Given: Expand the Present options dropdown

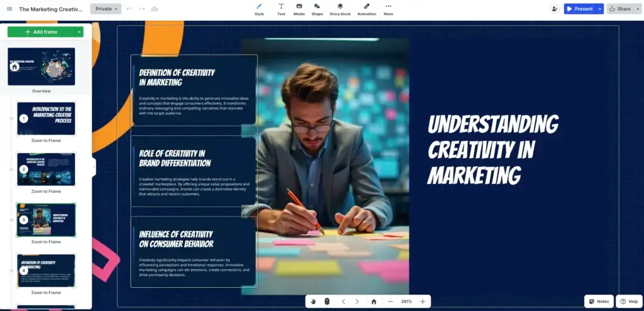Looking at the screenshot, I should 599,9.
